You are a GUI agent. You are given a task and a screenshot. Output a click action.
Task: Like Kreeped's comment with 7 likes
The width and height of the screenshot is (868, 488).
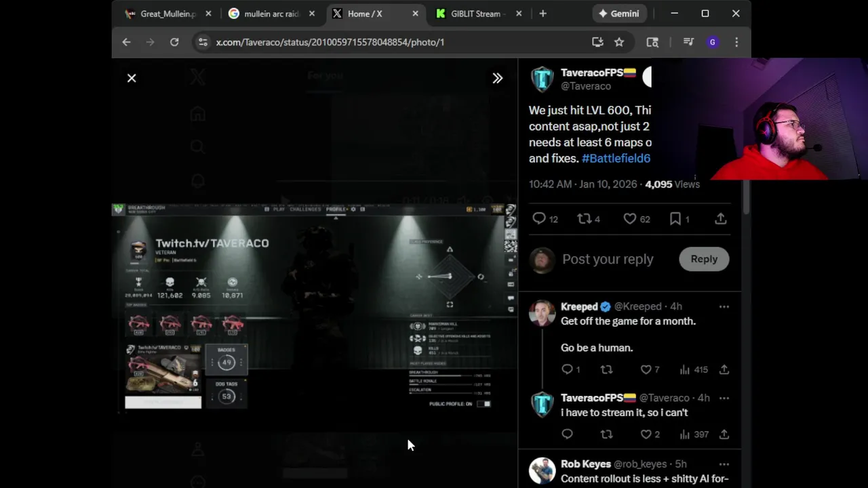(x=650, y=369)
